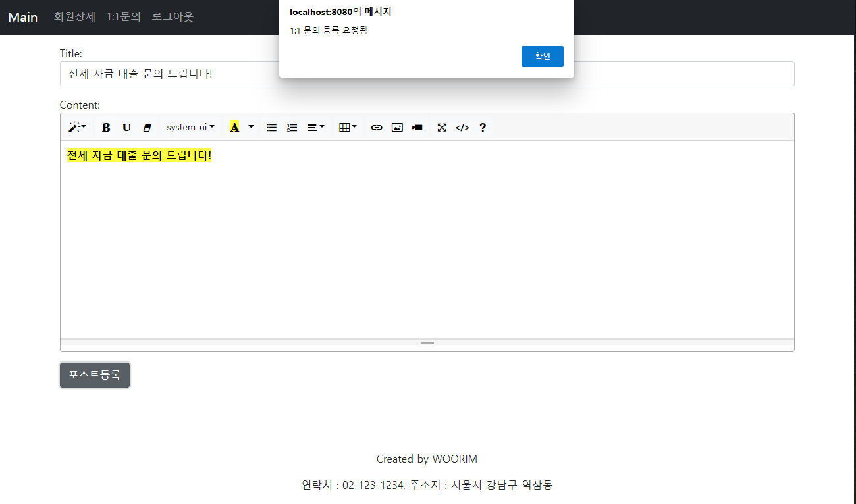
Task: Open the 1:1문의 menu item
Action: coord(124,17)
